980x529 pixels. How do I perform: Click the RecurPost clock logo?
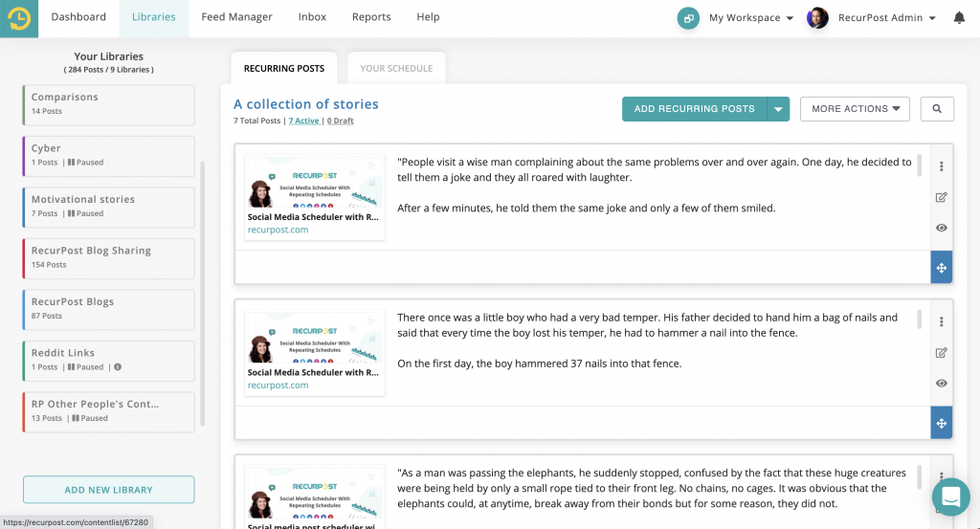(x=19, y=18)
